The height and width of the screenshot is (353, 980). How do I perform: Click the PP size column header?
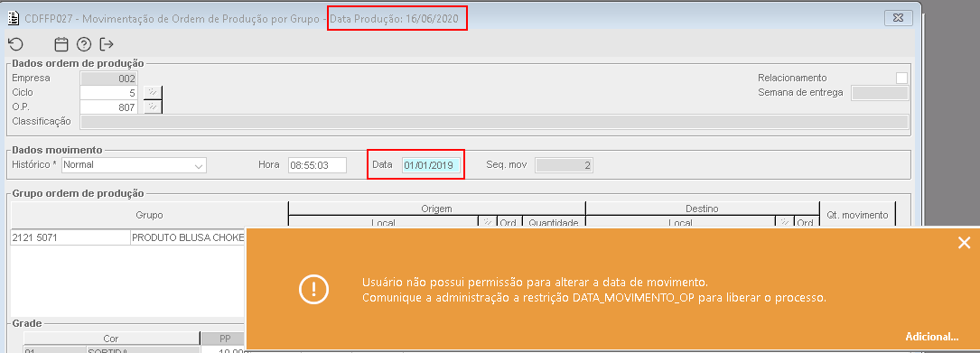[x=225, y=339]
